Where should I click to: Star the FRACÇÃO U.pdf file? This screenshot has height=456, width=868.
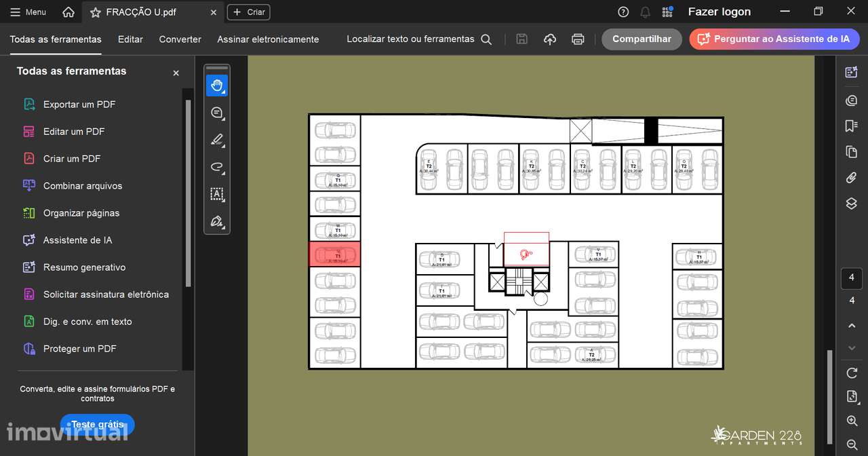click(96, 12)
